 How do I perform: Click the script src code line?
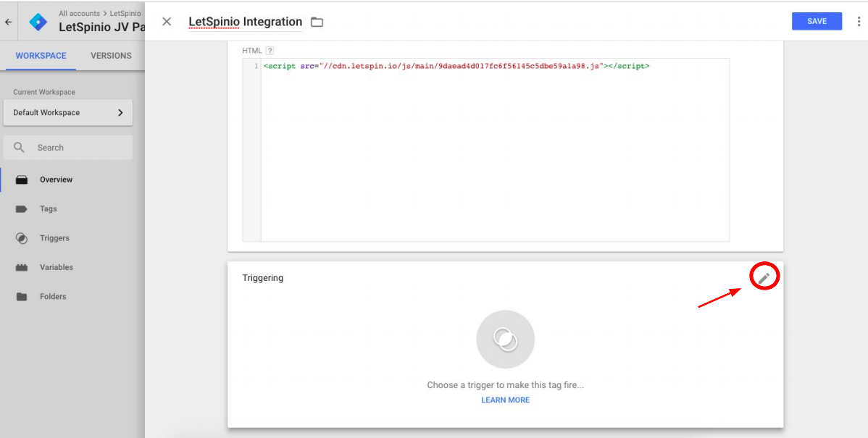456,67
